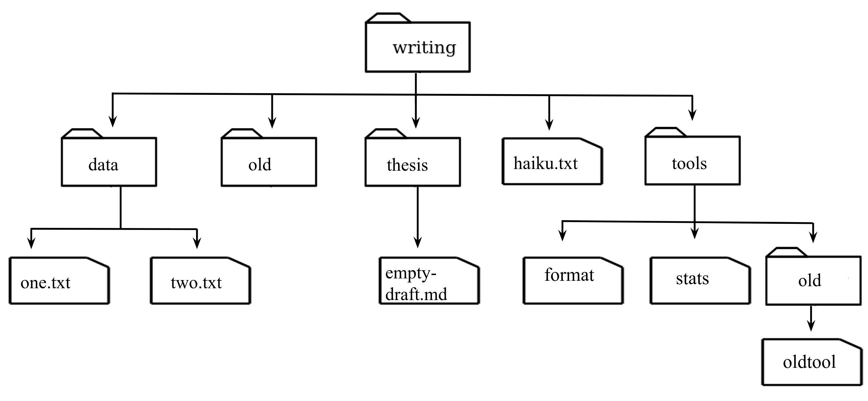Open the old folder under writing
The height and width of the screenshot is (401, 868).
coord(248,160)
